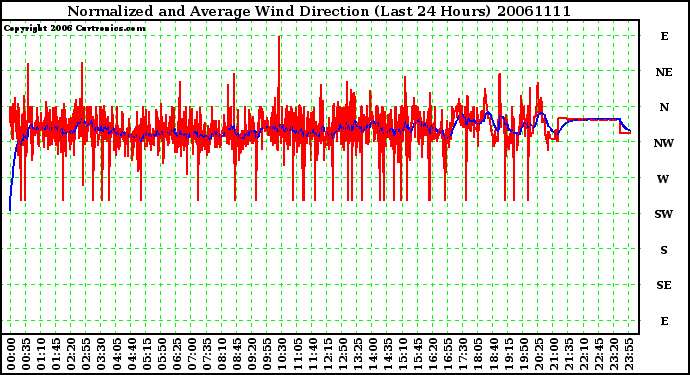Click the '22:45' time axis label
The height and width of the screenshot is (375, 690).
pos(598,354)
